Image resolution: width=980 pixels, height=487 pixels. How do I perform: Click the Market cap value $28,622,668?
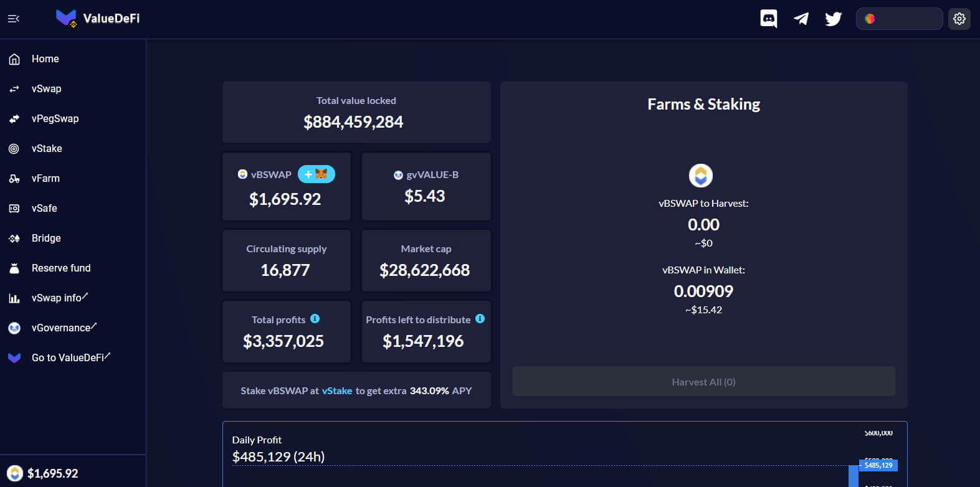point(425,270)
